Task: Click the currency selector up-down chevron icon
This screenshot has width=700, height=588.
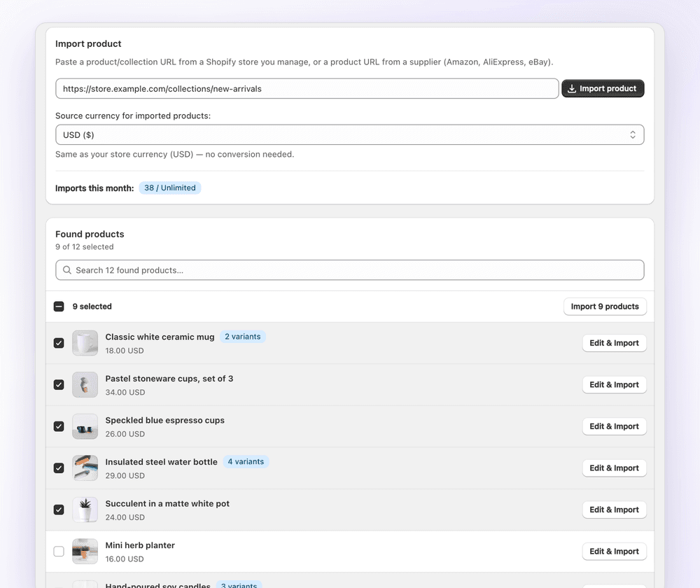Action: click(633, 135)
